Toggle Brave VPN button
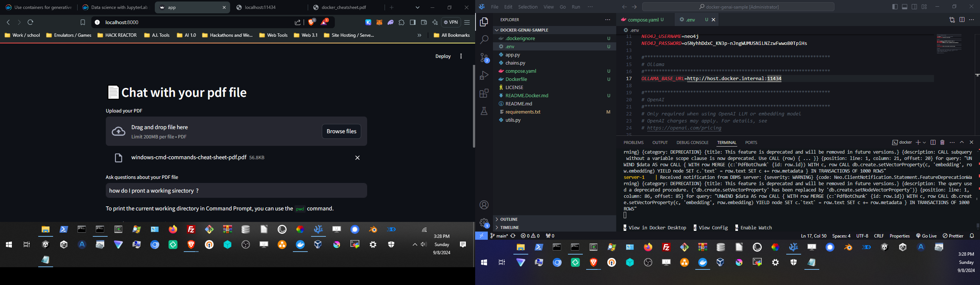The width and height of the screenshot is (980, 285). (451, 22)
